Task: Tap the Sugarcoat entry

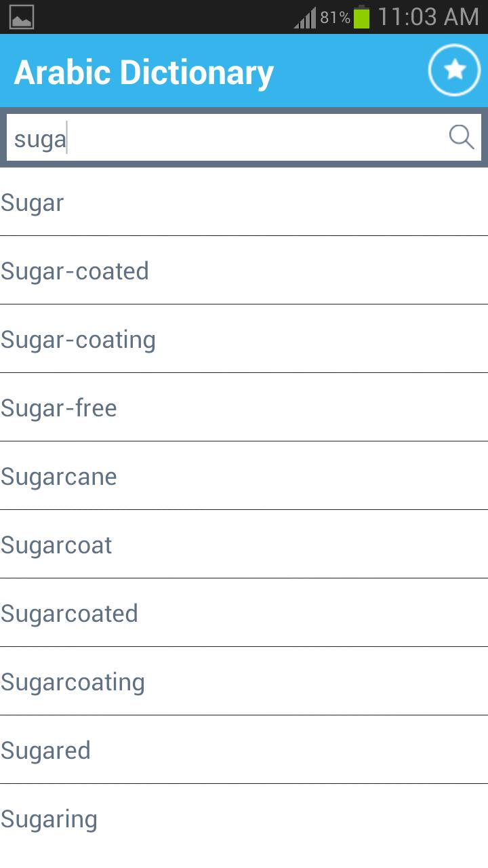Action: [244, 545]
